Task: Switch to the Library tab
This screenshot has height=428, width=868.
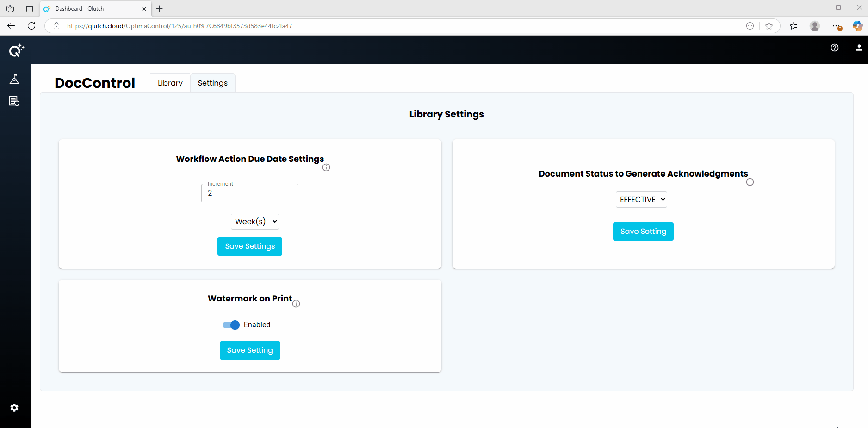Action: 170,83
